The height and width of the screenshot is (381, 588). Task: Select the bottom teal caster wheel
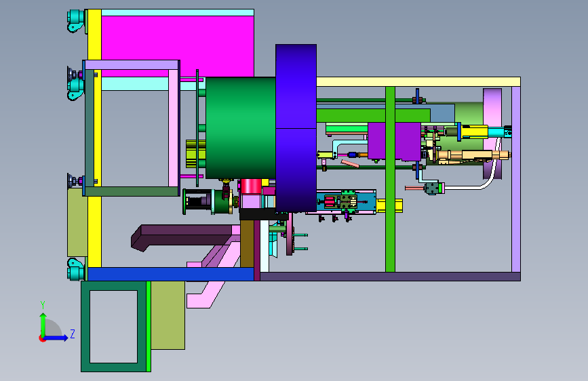(76, 269)
